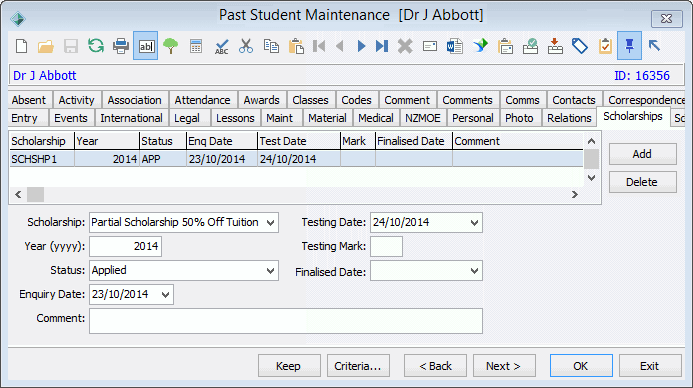Viewport: 693px width, 388px height.
Task: Click the horizontal scroll right arrow
Action: point(575,194)
